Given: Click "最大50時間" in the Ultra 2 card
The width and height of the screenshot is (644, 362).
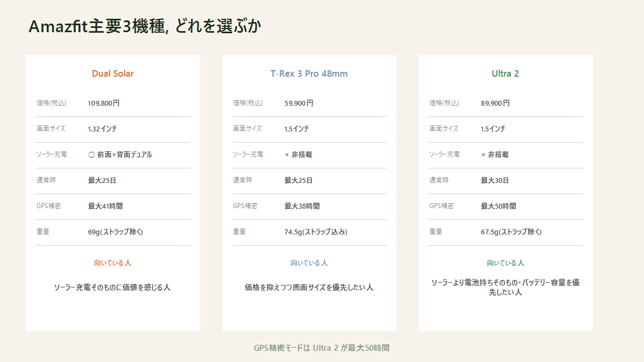Looking at the screenshot, I should click(499, 206).
